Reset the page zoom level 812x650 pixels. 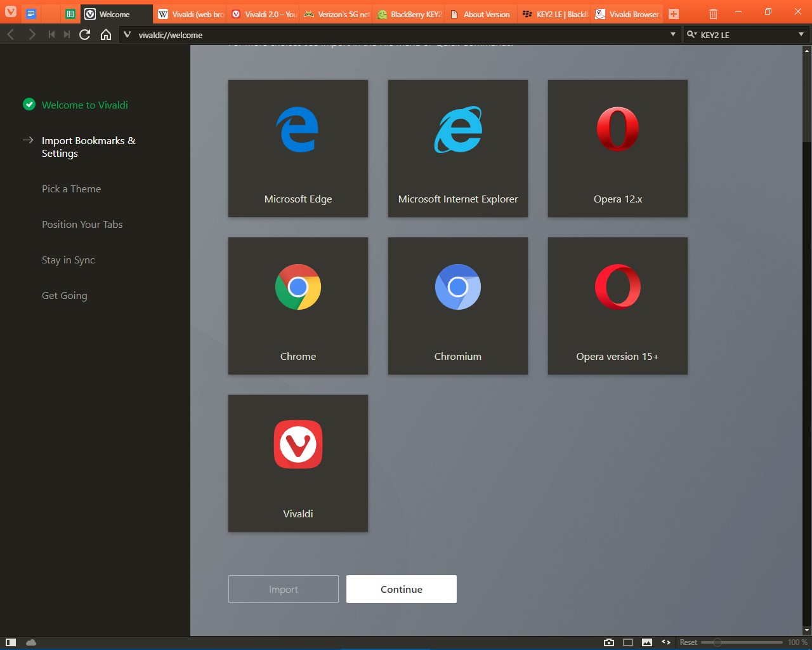(688, 642)
